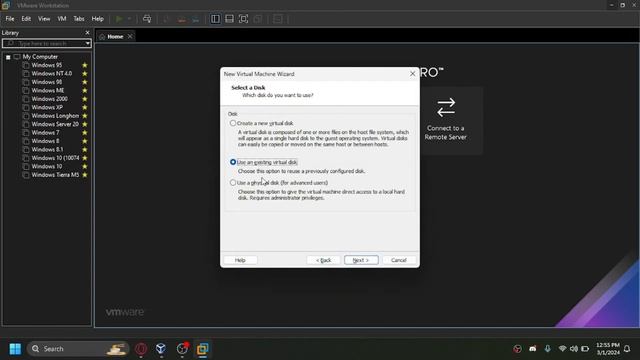Open the Tabs menu
The image size is (640, 360).
coord(79,19)
